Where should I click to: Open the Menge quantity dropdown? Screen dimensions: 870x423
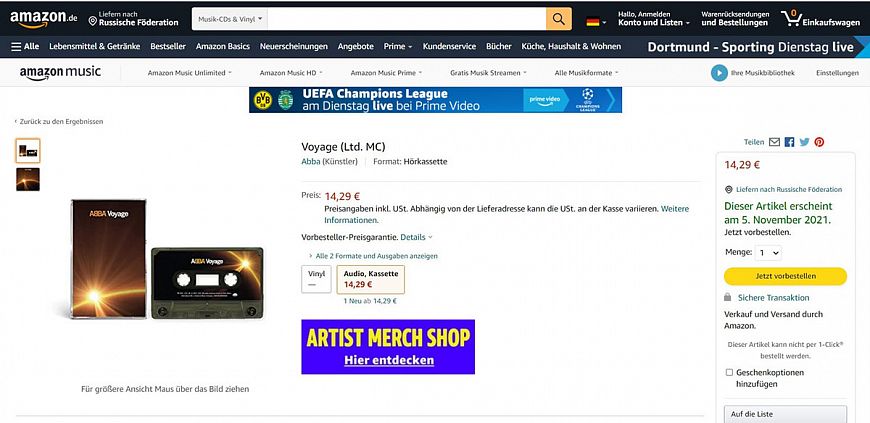pos(768,253)
